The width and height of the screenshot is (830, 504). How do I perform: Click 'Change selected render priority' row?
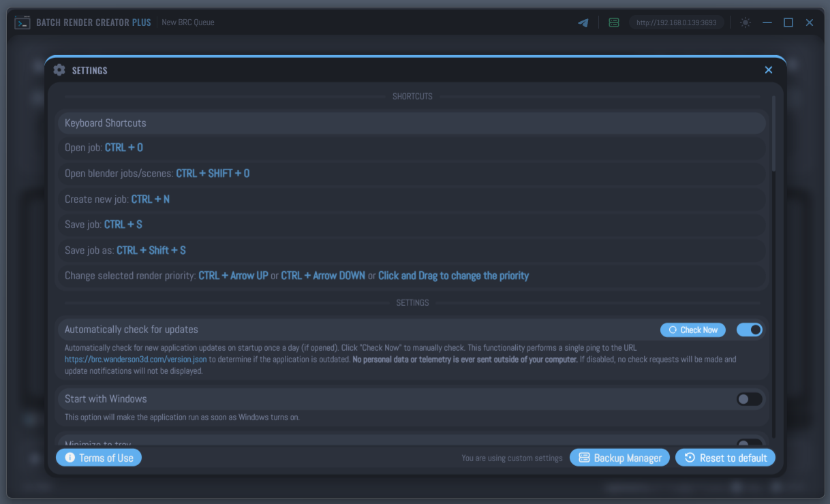412,276
